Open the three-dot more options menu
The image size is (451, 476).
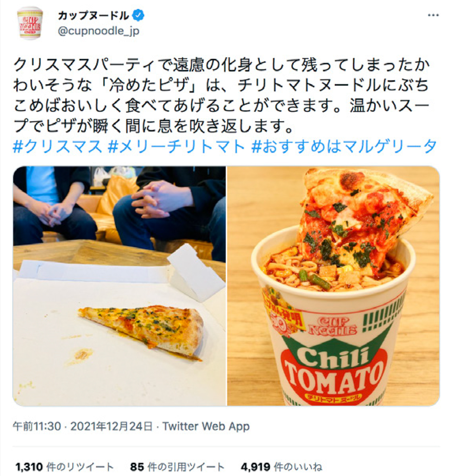[x=433, y=15]
